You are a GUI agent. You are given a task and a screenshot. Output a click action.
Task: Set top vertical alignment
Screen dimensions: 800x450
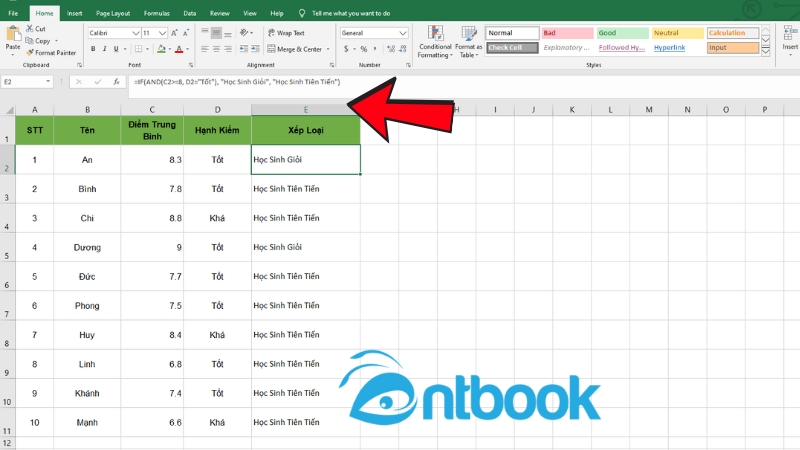pyautogui.click(x=205, y=33)
